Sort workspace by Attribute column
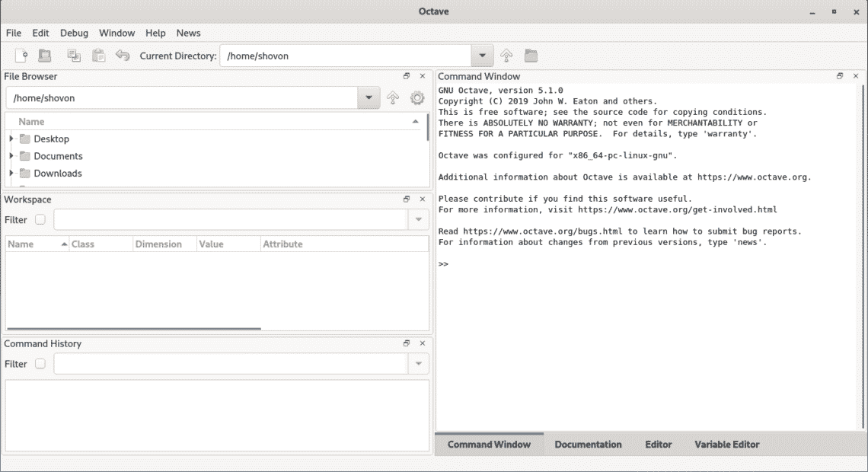The image size is (868, 472). (x=344, y=244)
